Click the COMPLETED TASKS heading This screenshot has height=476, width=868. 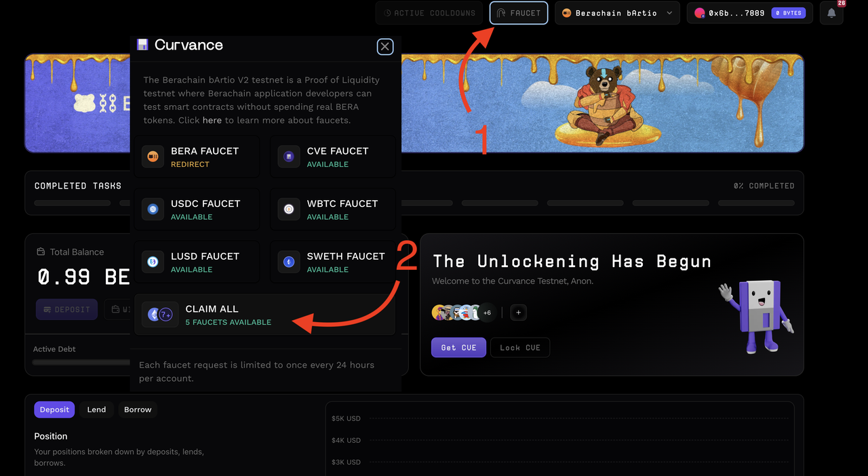(x=78, y=186)
